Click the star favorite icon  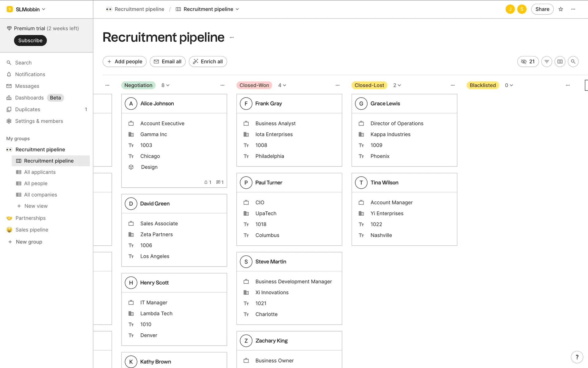pos(561,9)
